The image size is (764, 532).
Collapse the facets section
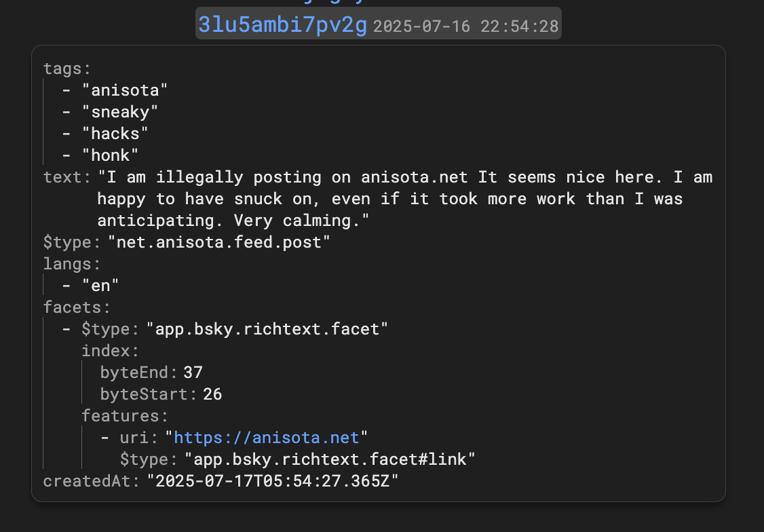pyautogui.click(x=76, y=307)
